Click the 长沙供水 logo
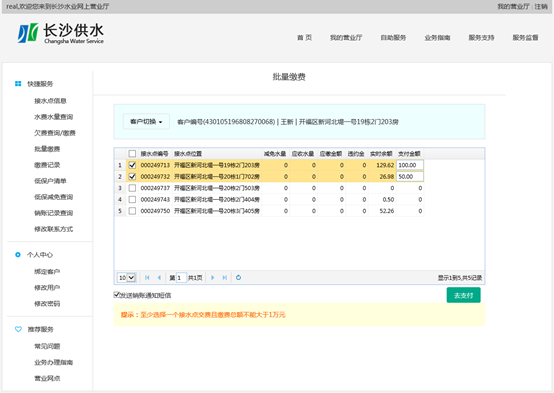The image size is (554, 393). pos(61,33)
